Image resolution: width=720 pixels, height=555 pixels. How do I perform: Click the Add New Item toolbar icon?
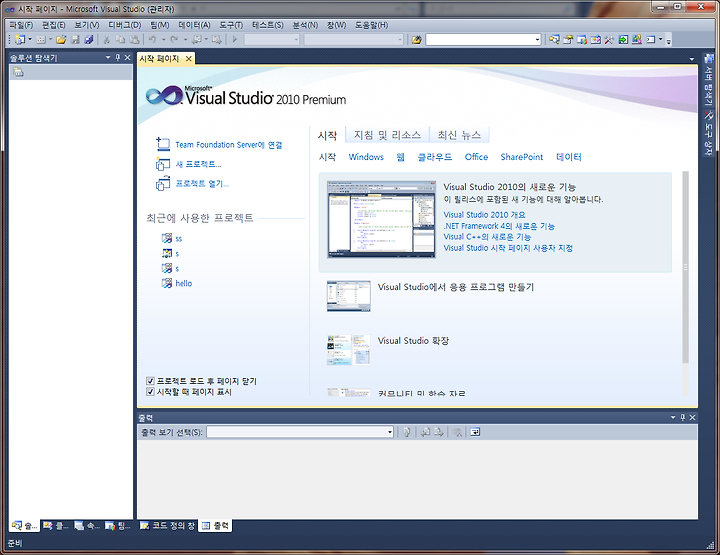click(41, 40)
